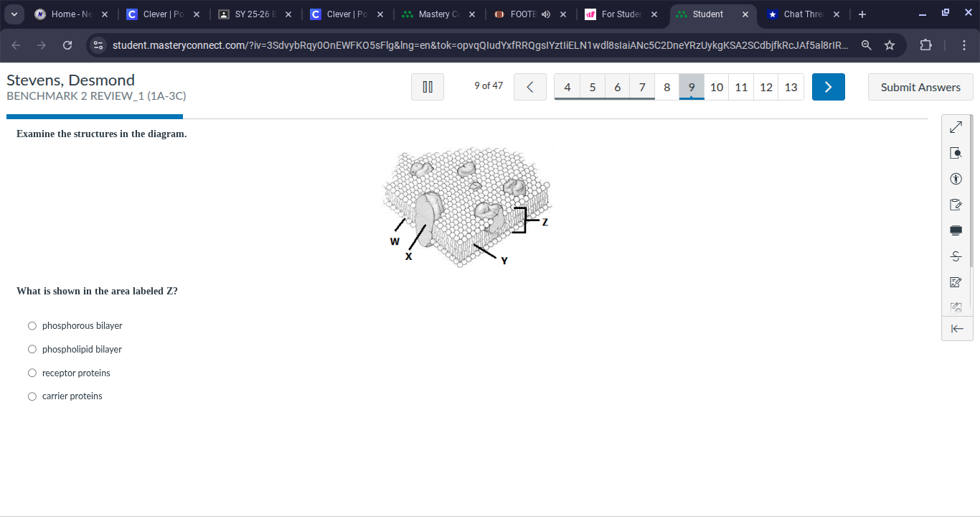
Task: Select the 'phosphorous bilayer' answer
Action: click(x=32, y=326)
